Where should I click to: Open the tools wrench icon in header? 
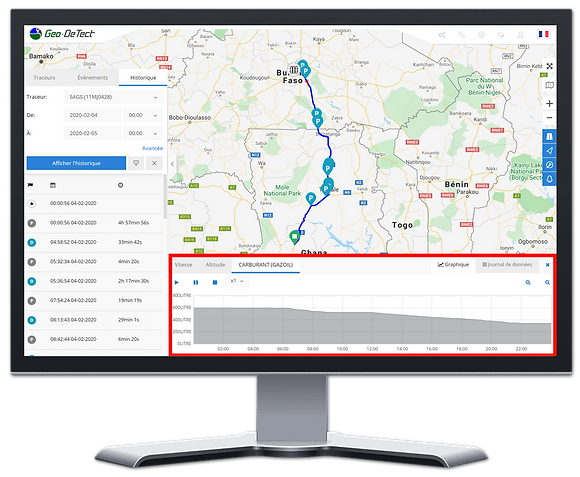pyautogui.click(x=462, y=35)
